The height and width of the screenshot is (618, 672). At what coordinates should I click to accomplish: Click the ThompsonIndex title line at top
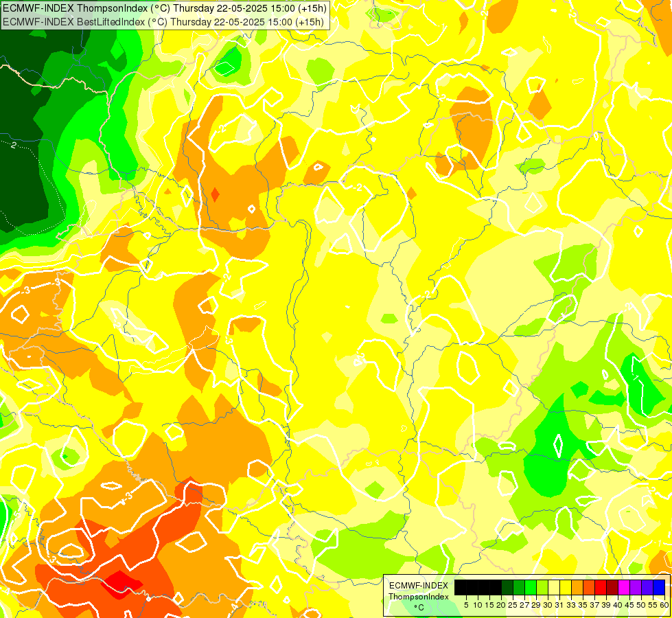coord(165,8)
